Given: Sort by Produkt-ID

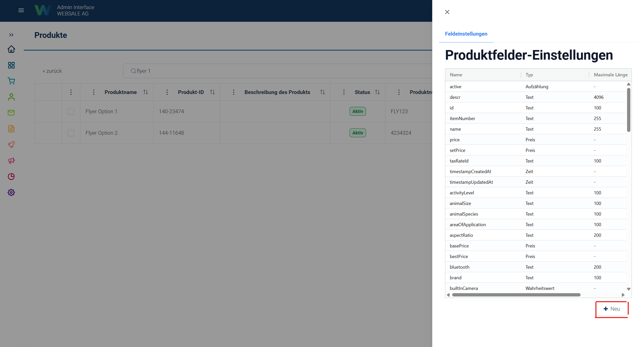Looking at the screenshot, I should (212, 92).
